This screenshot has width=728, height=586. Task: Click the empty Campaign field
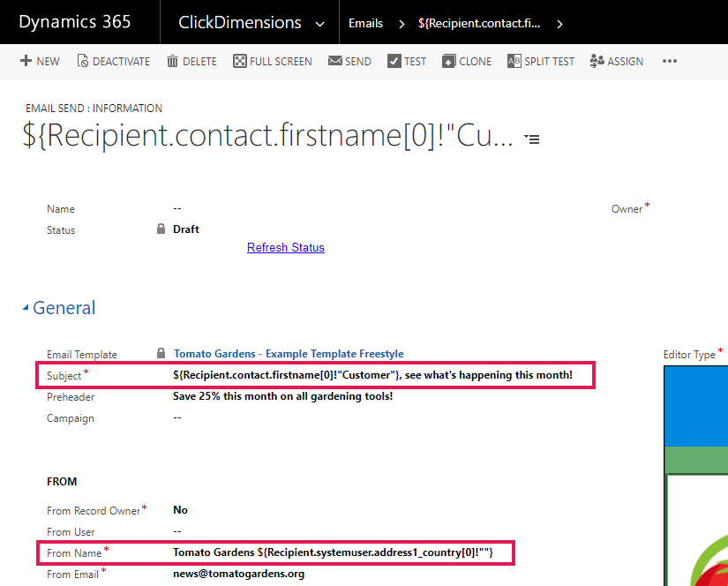click(x=176, y=417)
